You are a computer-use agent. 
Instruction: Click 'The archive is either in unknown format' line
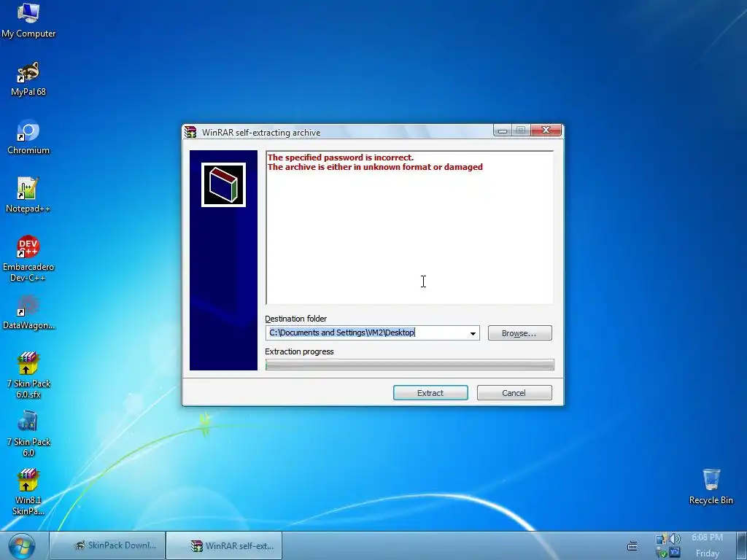tap(375, 167)
